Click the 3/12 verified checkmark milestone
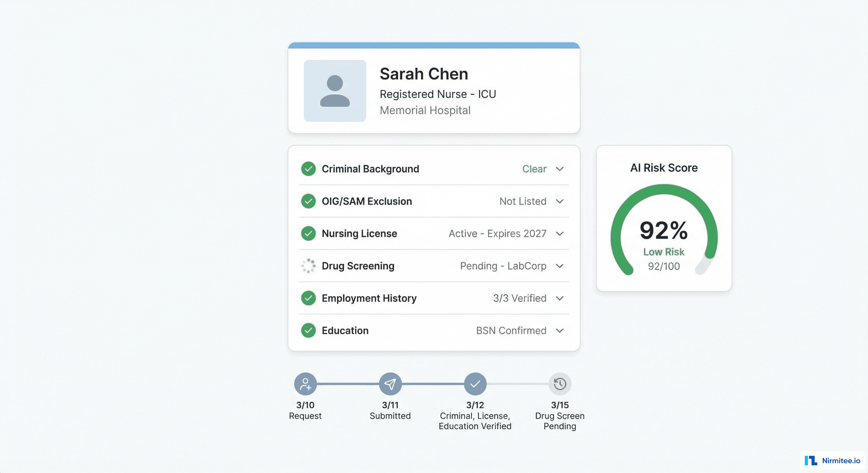This screenshot has width=868, height=473. pyautogui.click(x=475, y=384)
